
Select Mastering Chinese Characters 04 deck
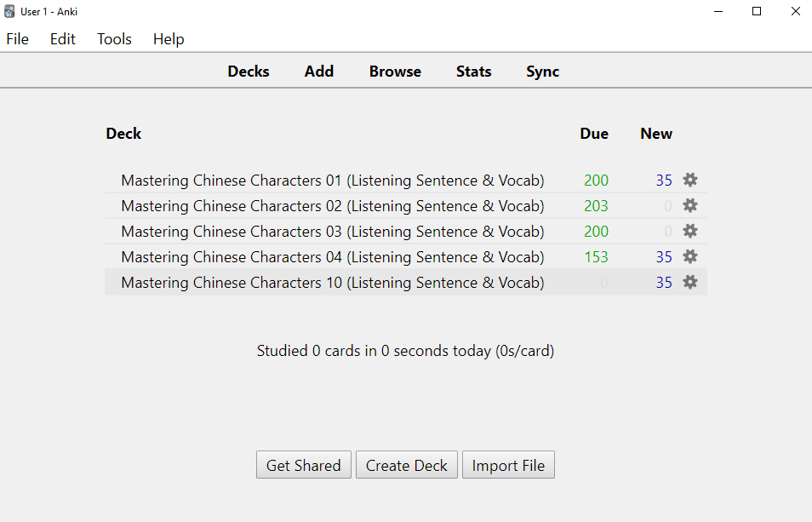tap(333, 257)
